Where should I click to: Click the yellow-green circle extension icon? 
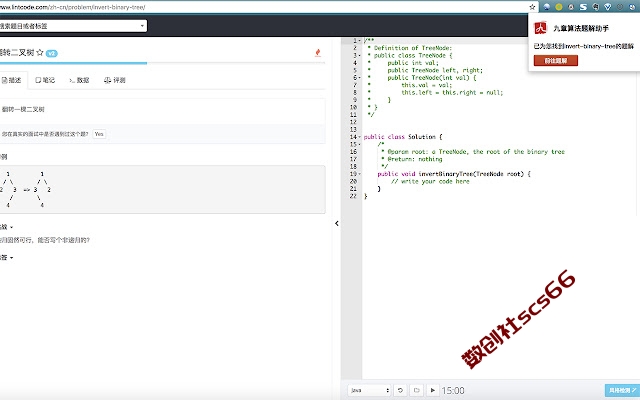[559, 7]
